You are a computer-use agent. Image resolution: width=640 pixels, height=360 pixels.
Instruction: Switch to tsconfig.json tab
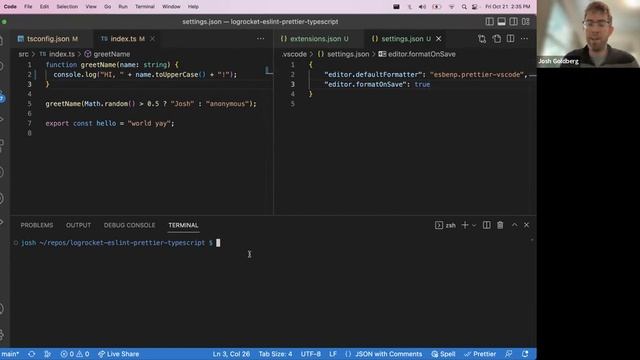(48, 39)
